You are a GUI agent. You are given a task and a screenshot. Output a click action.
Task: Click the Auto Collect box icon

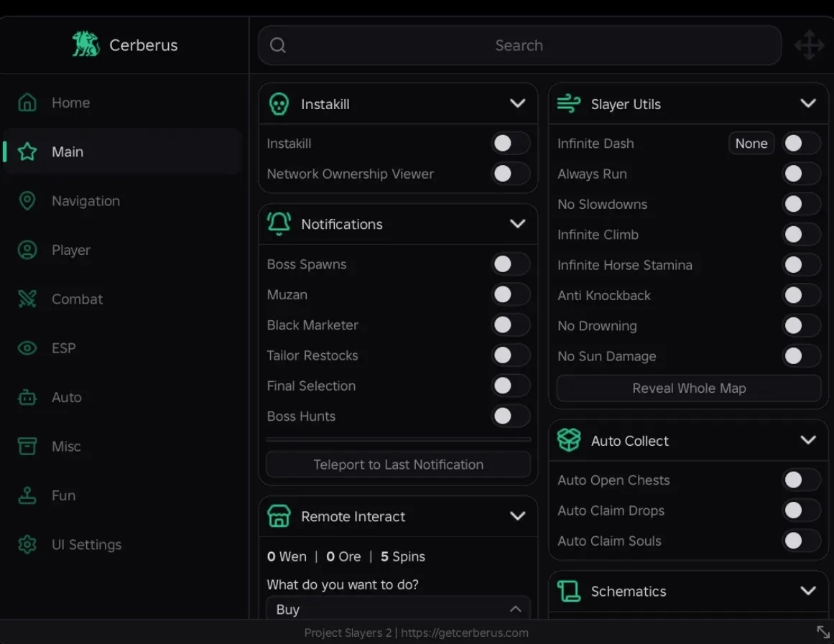pyautogui.click(x=569, y=440)
